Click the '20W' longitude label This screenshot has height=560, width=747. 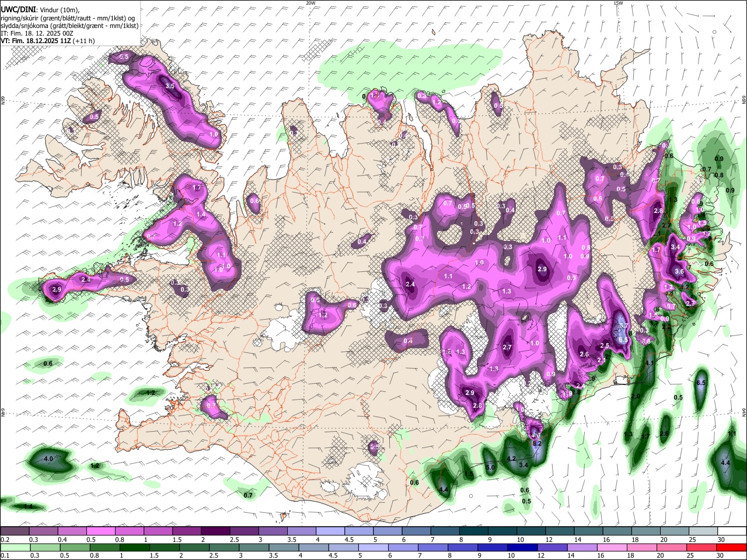[310, 3]
